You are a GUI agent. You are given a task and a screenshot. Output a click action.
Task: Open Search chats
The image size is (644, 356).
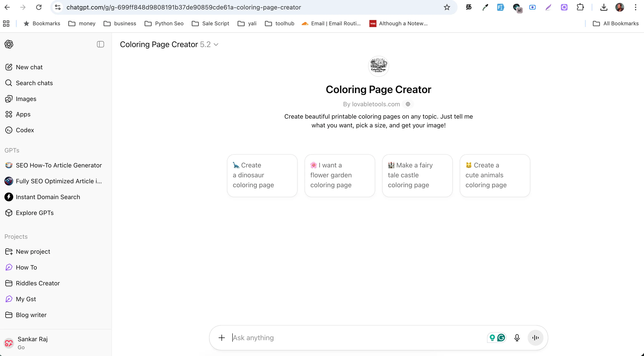coord(34,83)
